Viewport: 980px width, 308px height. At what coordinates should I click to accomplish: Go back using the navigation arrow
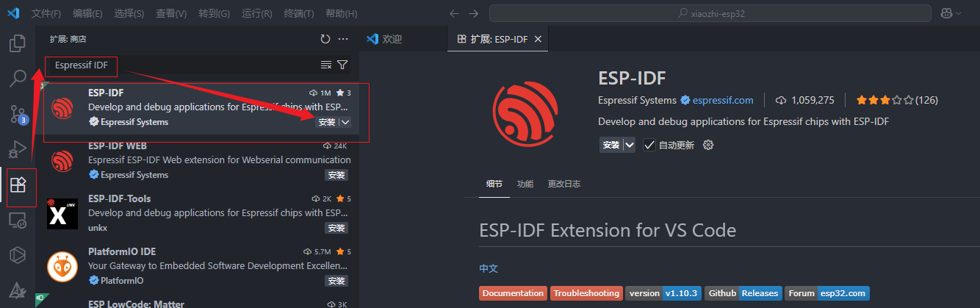click(454, 13)
